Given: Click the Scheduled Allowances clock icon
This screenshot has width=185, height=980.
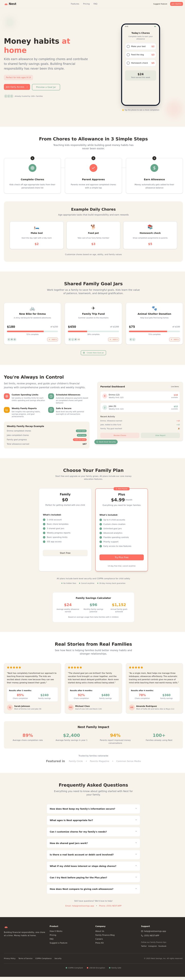Looking at the screenshot, I should (51, 396).
